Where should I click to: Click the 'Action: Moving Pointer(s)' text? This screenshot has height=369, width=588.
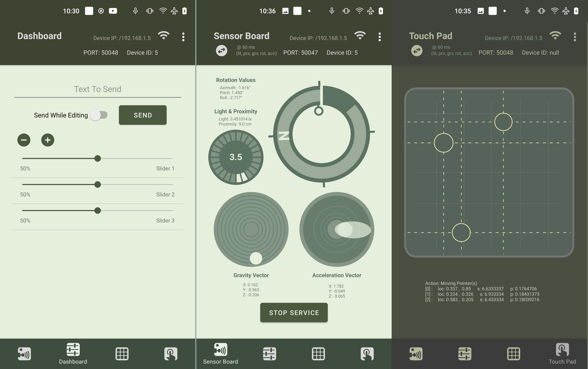[x=451, y=283]
